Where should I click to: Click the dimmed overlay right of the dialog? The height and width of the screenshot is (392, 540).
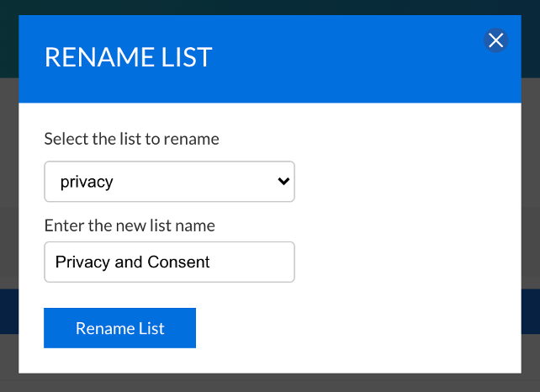(531, 210)
